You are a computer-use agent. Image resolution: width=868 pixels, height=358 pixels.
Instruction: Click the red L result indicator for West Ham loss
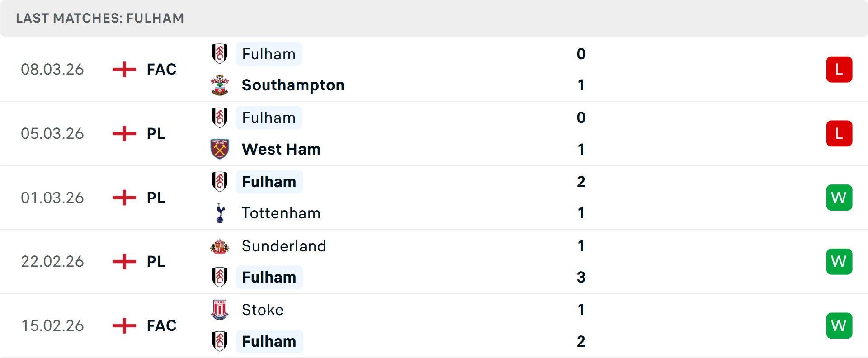(x=839, y=133)
